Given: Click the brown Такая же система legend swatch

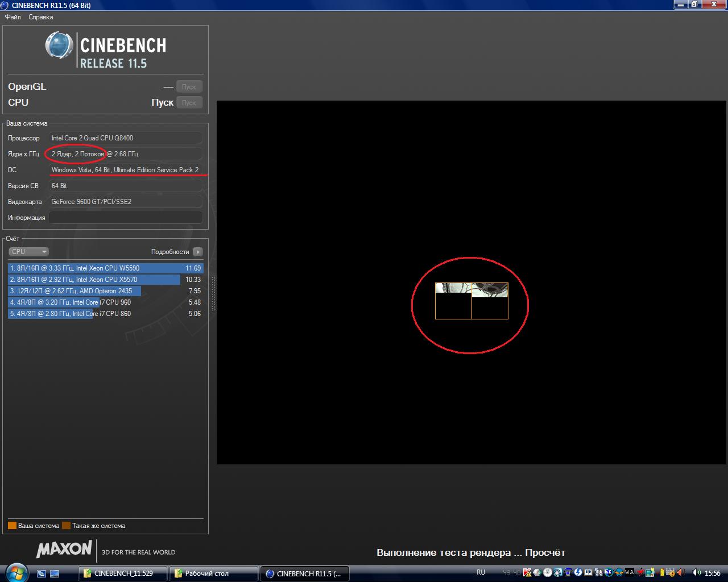Looking at the screenshot, I should (x=66, y=526).
